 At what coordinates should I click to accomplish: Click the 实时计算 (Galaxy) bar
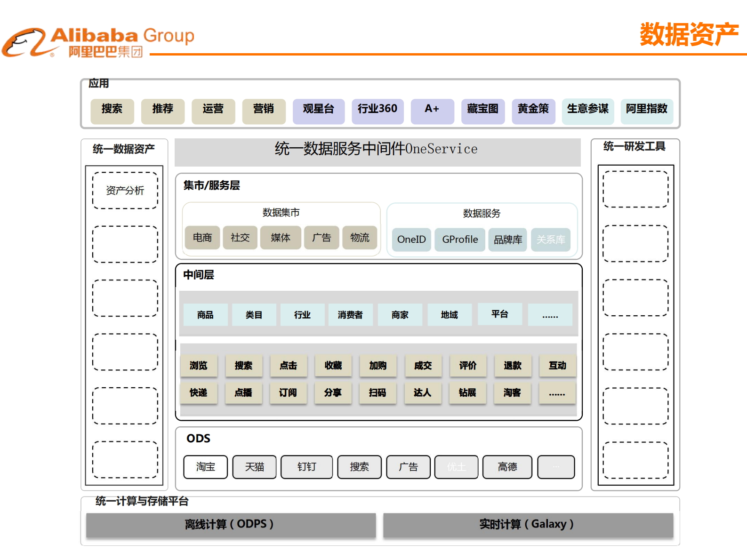coord(528,525)
